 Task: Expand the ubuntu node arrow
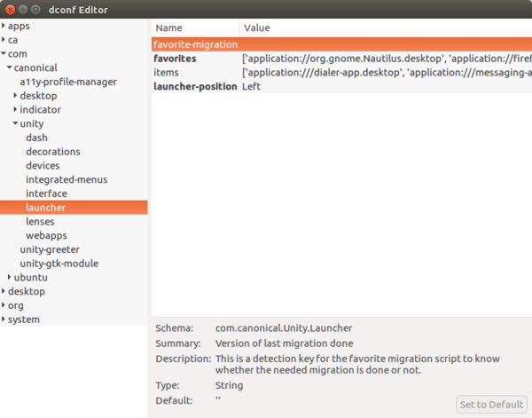coord(10,277)
